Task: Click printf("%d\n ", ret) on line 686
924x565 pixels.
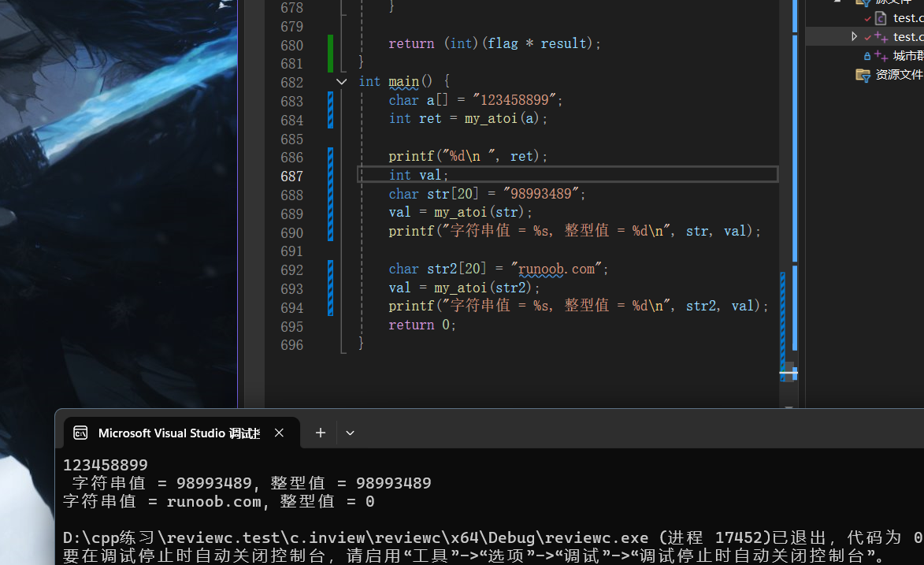Action: click(x=468, y=156)
